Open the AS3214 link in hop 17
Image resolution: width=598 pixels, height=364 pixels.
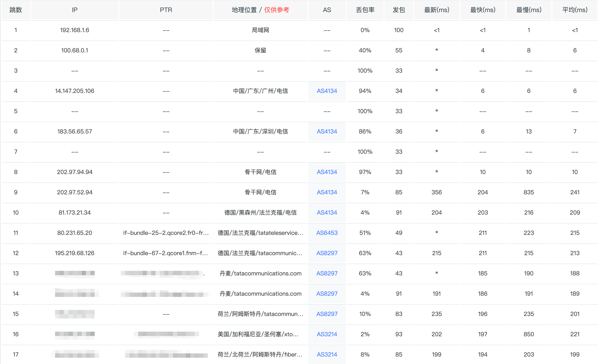pyautogui.click(x=327, y=355)
